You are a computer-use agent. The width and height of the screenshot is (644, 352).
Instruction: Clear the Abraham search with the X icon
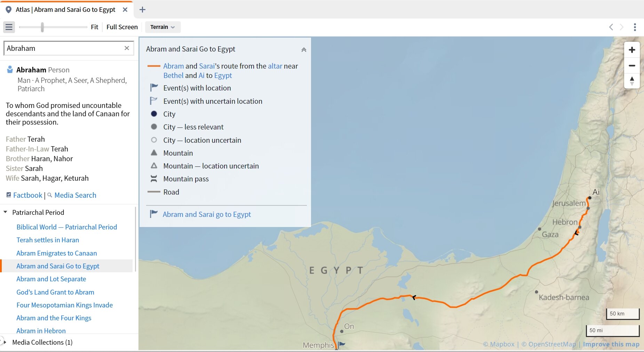[x=127, y=48]
